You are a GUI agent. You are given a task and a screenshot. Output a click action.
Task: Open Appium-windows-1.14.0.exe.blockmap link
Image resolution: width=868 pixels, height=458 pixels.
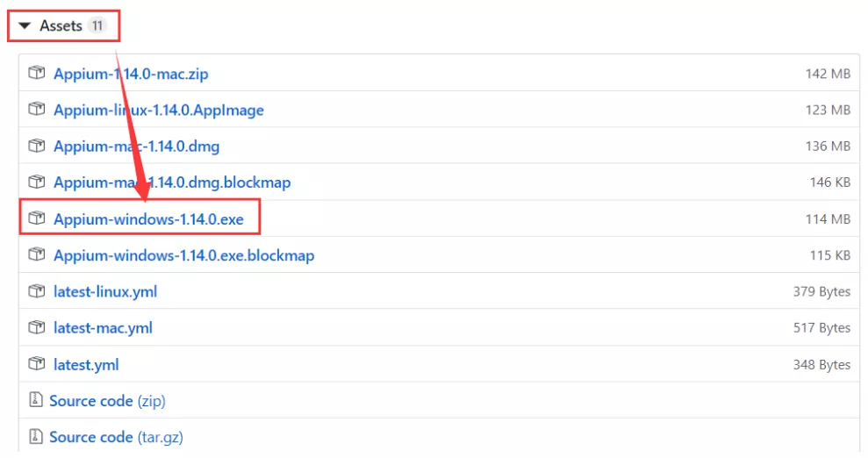click(x=183, y=255)
